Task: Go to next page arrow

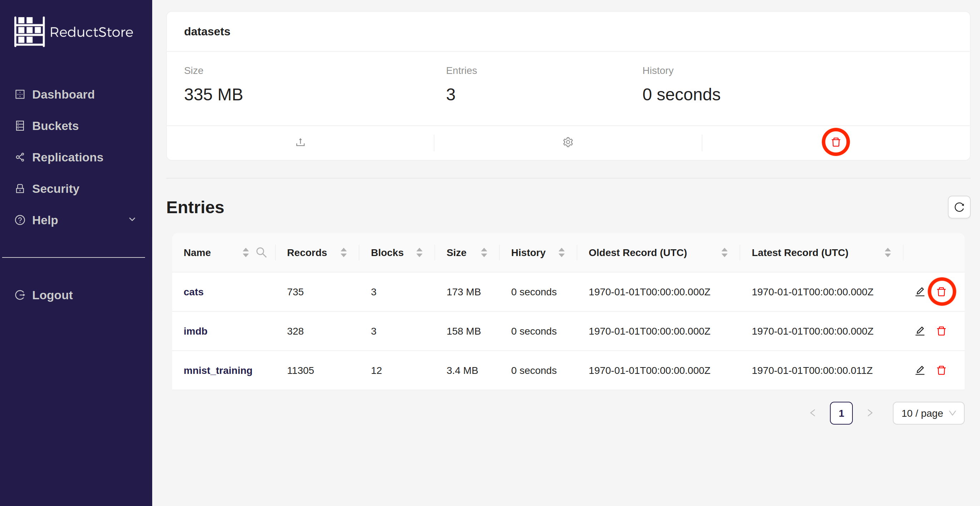Action: [870, 413]
